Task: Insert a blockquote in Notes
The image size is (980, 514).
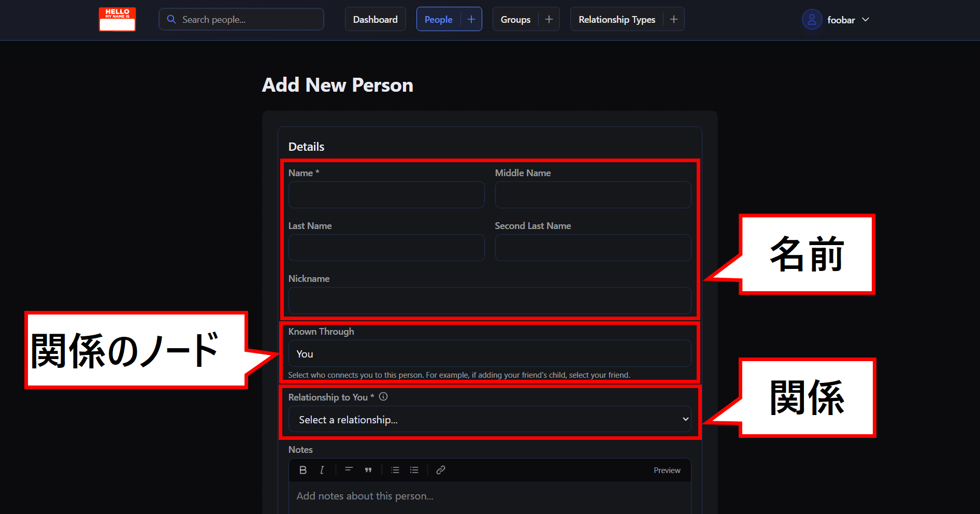Action: (x=368, y=470)
